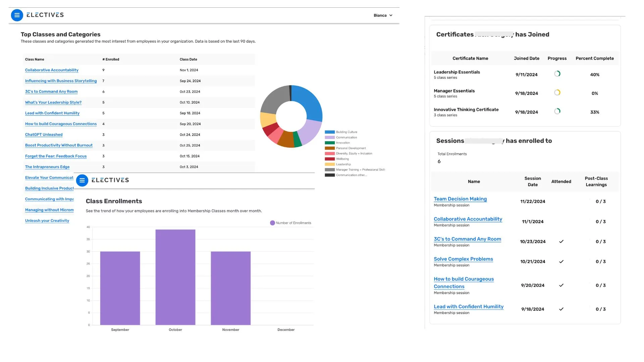
Task: Click the Electives logo in the top header
Action: (x=45, y=15)
